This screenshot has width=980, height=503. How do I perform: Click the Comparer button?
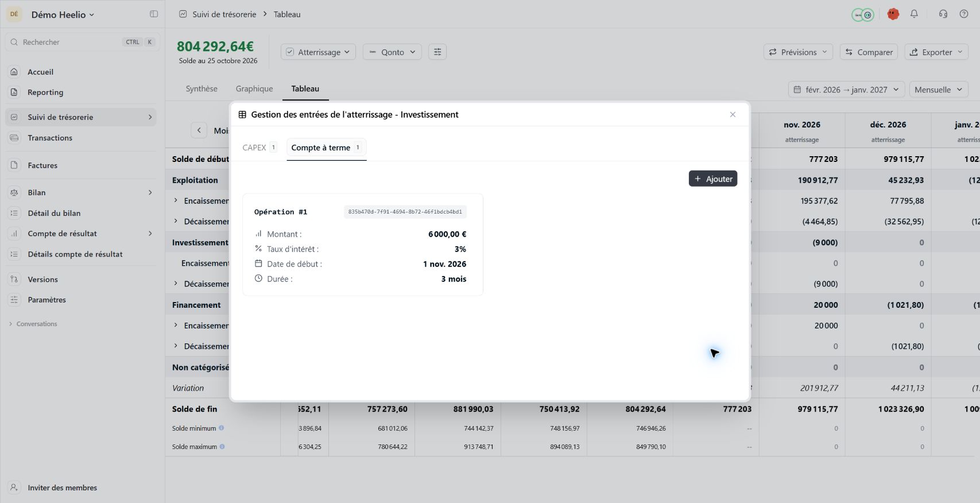869,52
